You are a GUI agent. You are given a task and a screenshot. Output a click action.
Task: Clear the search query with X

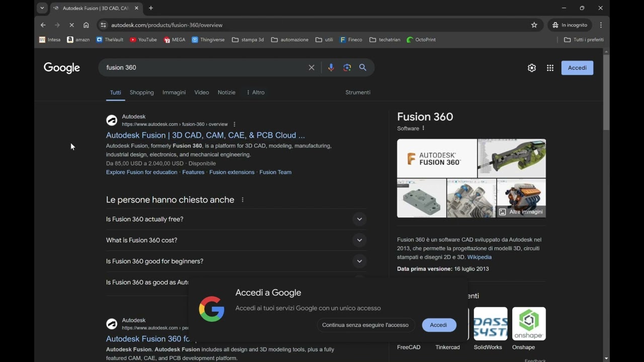(311, 67)
